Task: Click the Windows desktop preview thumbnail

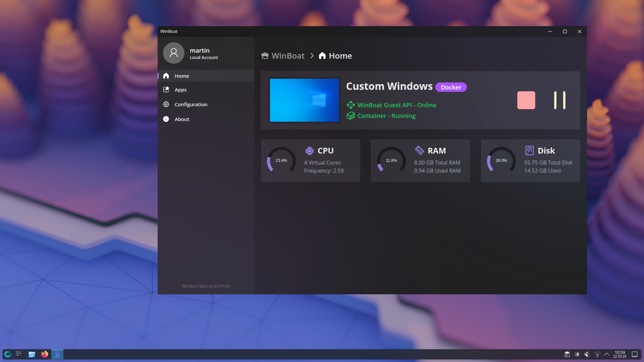Action: tap(304, 100)
